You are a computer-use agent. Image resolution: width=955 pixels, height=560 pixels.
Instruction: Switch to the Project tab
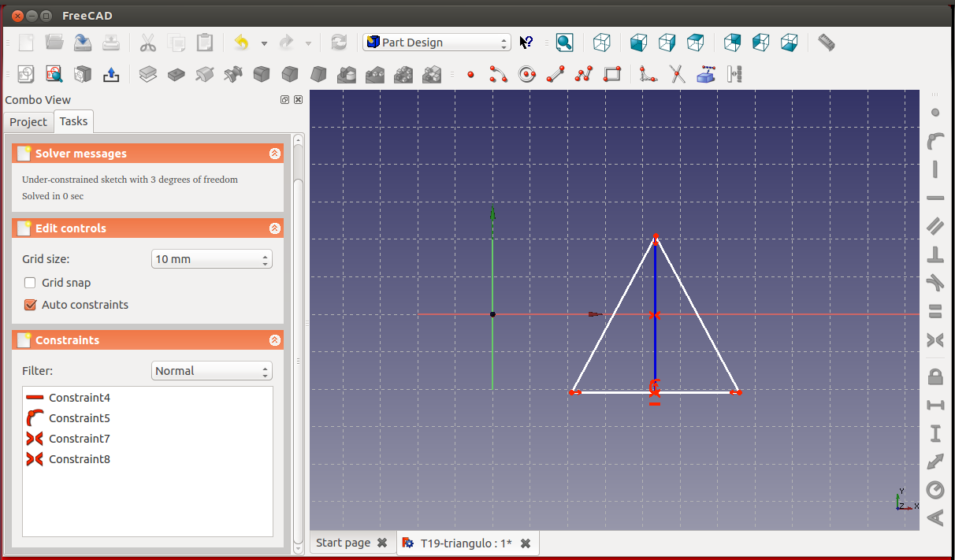click(x=28, y=121)
